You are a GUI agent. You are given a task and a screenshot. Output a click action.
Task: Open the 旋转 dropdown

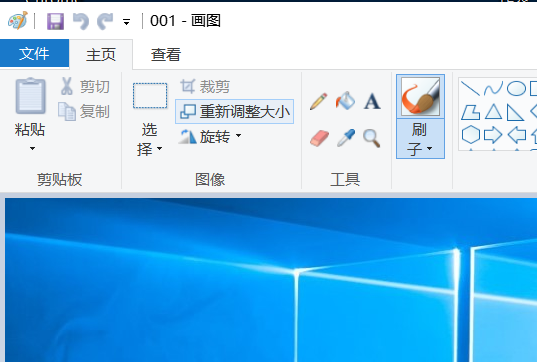[210, 137]
